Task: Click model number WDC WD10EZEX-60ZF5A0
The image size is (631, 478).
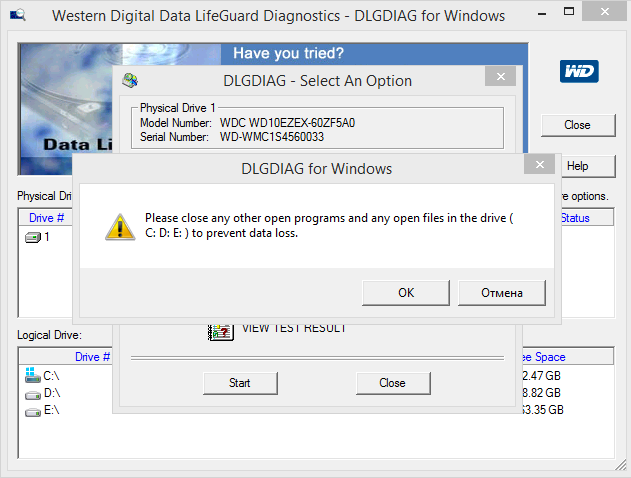Action: point(287,123)
